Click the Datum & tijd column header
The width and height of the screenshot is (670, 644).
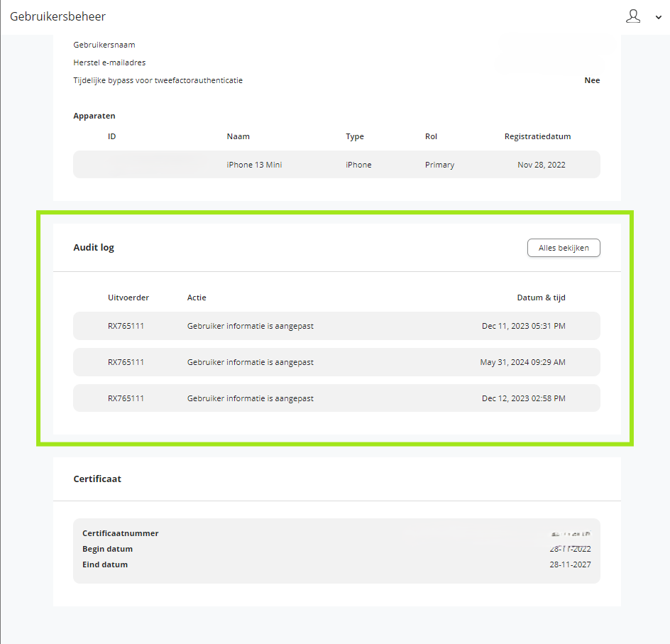[541, 298]
